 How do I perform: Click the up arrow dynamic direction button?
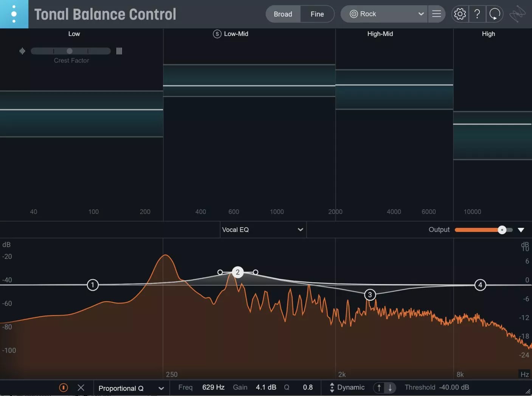tap(378, 388)
